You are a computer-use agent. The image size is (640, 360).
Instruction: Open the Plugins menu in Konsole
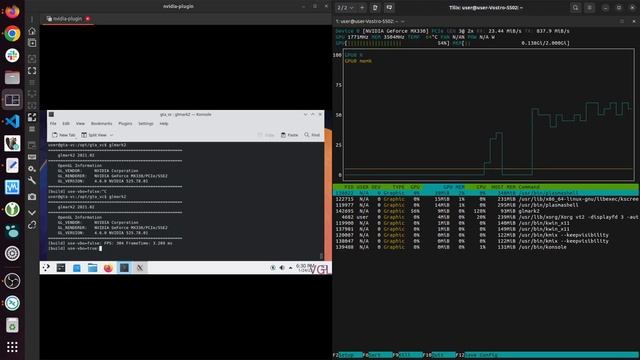click(x=125, y=123)
